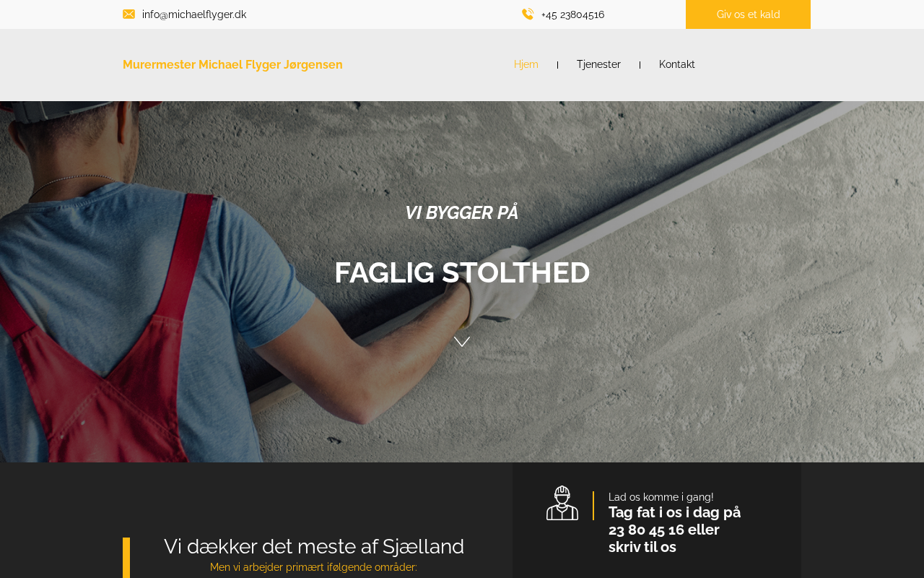Click the yellow divider next to worker icon
Viewport: 924px width, 578px height.
point(593,506)
